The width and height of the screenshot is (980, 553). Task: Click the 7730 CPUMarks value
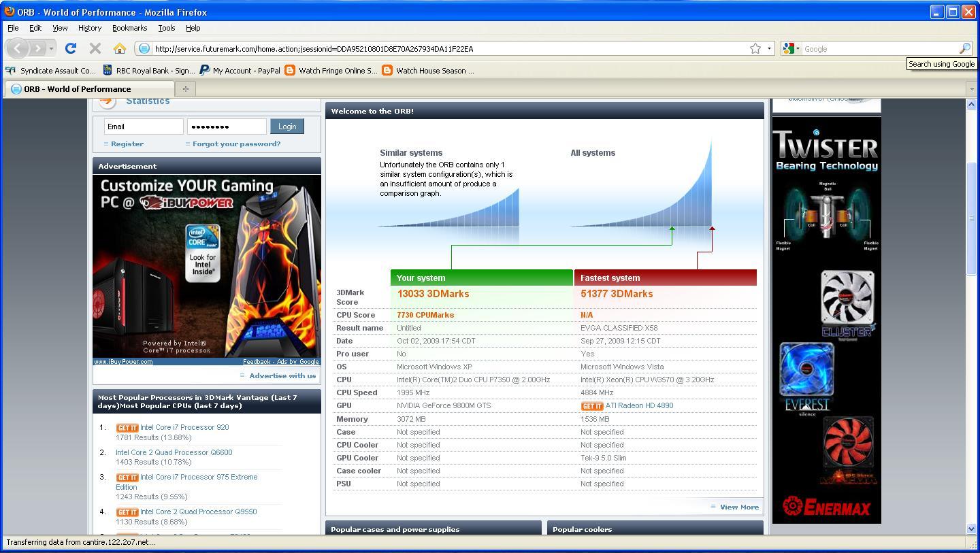click(x=425, y=316)
